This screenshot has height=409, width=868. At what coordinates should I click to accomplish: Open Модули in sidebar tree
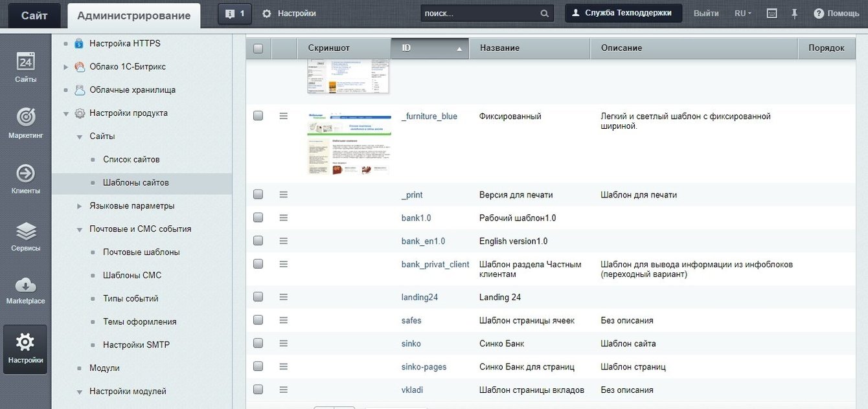pyautogui.click(x=104, y=368)
